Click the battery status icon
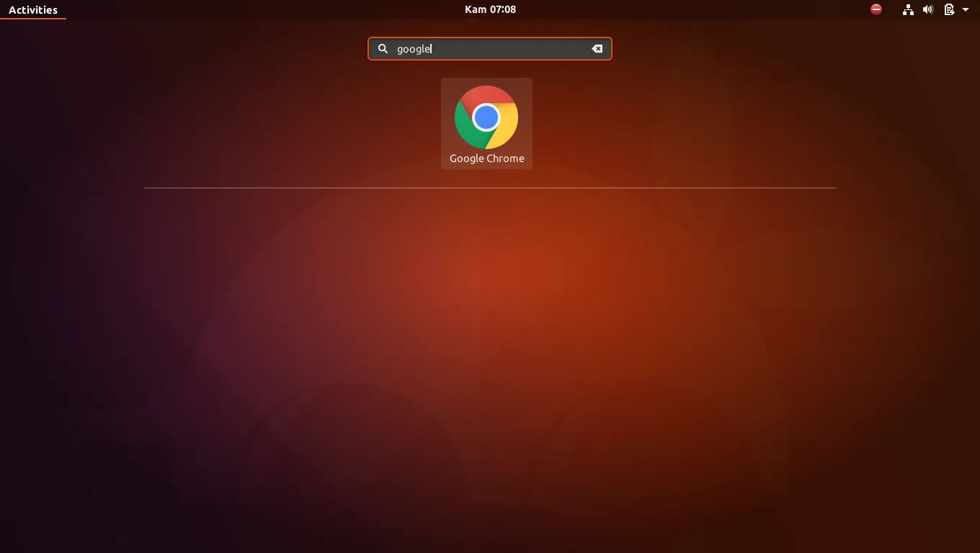980x553 pixels. [x=949, y=9]
